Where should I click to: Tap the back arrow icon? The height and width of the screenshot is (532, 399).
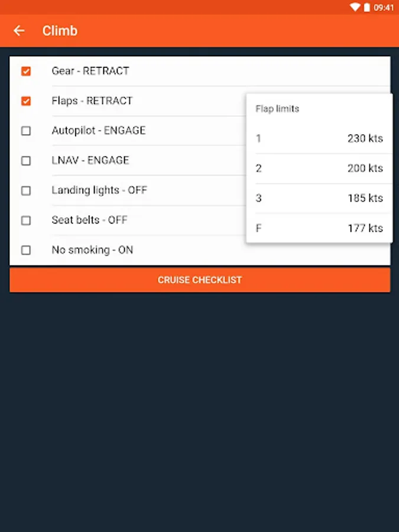coord(20,31)
